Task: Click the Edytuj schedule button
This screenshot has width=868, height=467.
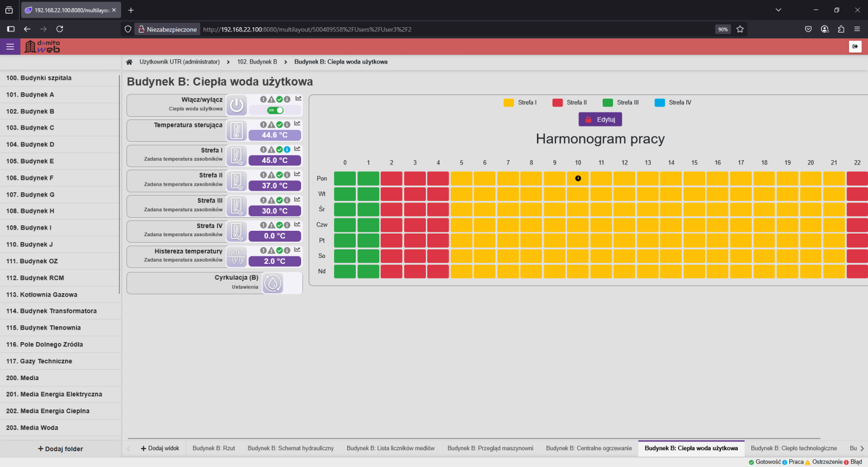Action: point(600,119)
